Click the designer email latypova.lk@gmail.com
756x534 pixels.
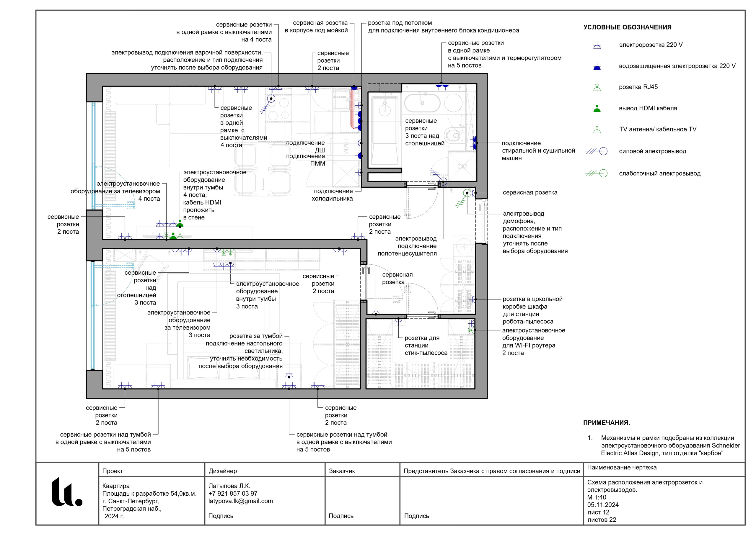[241, 501]
